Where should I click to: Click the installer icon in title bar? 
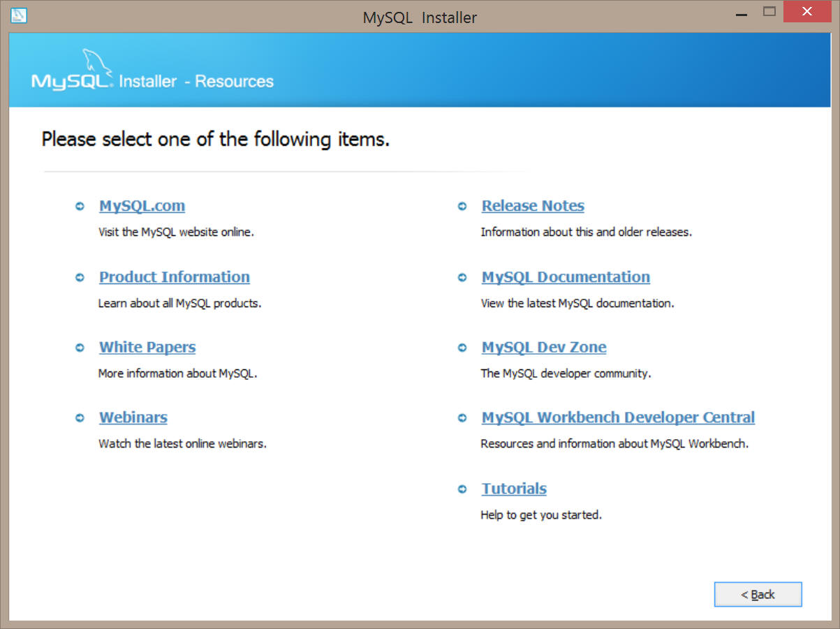(20, 15)
